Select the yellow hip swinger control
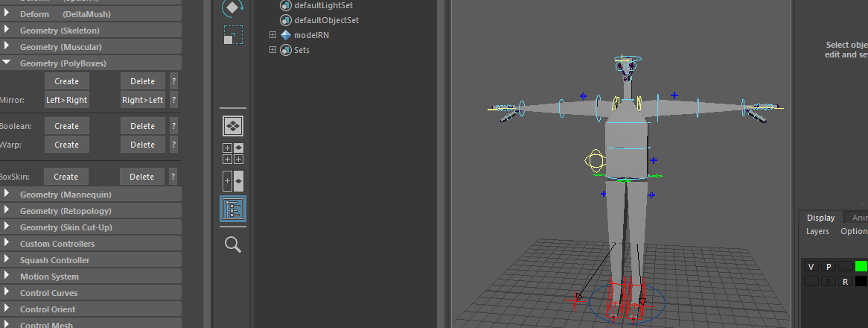The width and height of the screenshot is (868, 328). coord(596,161)
